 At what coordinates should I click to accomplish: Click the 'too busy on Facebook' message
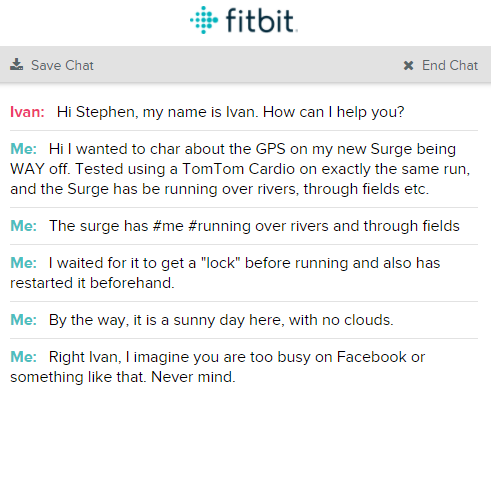coord(217,367)
